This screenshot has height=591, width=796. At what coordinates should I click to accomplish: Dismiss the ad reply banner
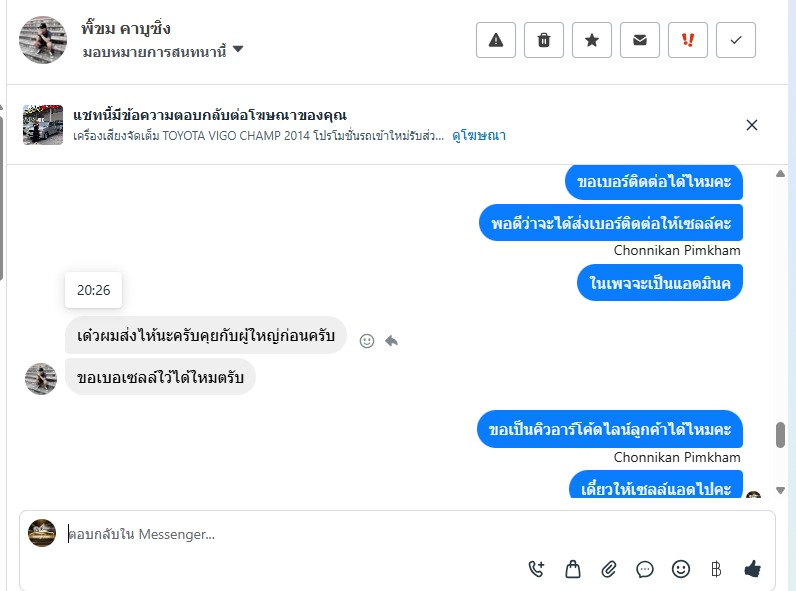[752, 125]
